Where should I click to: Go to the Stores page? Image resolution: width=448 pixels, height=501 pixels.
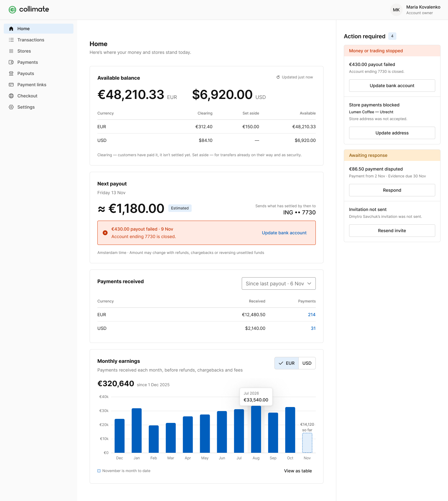coord(39,51)
